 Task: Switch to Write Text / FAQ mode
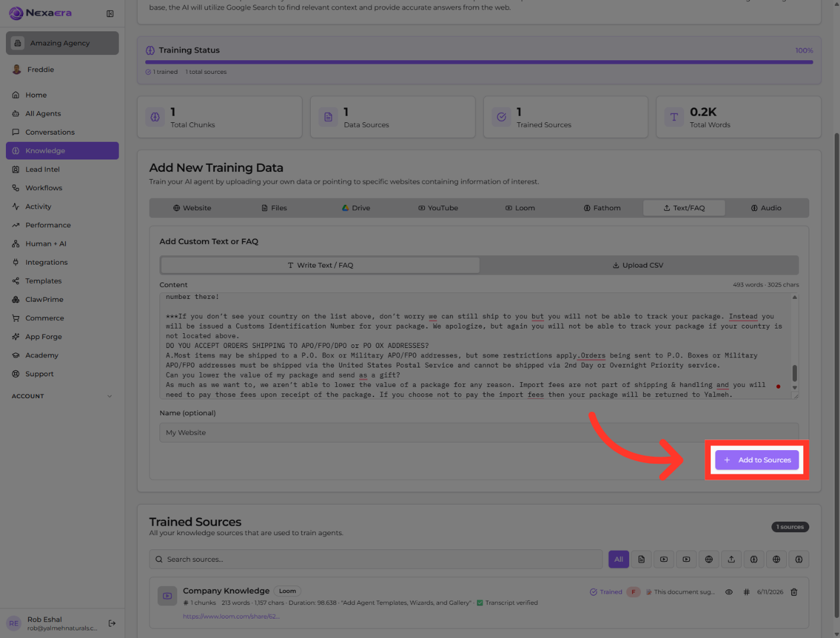(320, 265)
